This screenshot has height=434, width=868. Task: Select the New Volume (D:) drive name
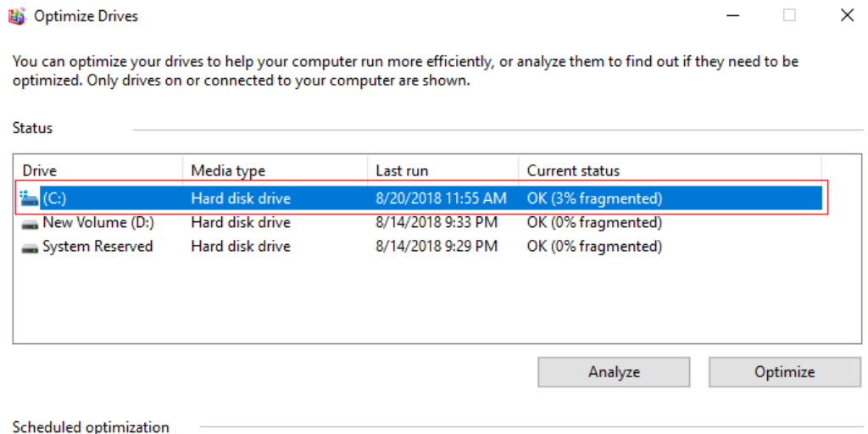pyautogui.click(x=97, y=223)
